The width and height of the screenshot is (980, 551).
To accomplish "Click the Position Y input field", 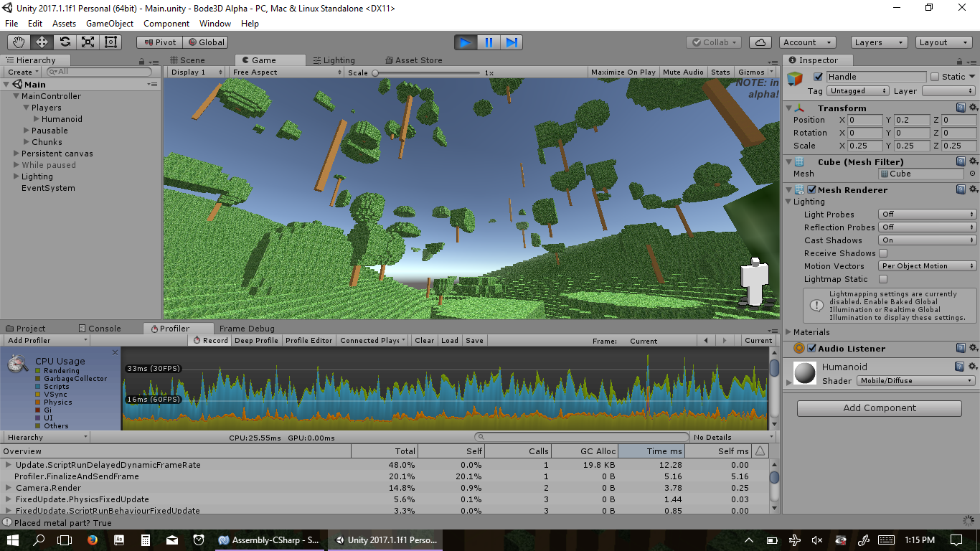I will pos(911,120).
